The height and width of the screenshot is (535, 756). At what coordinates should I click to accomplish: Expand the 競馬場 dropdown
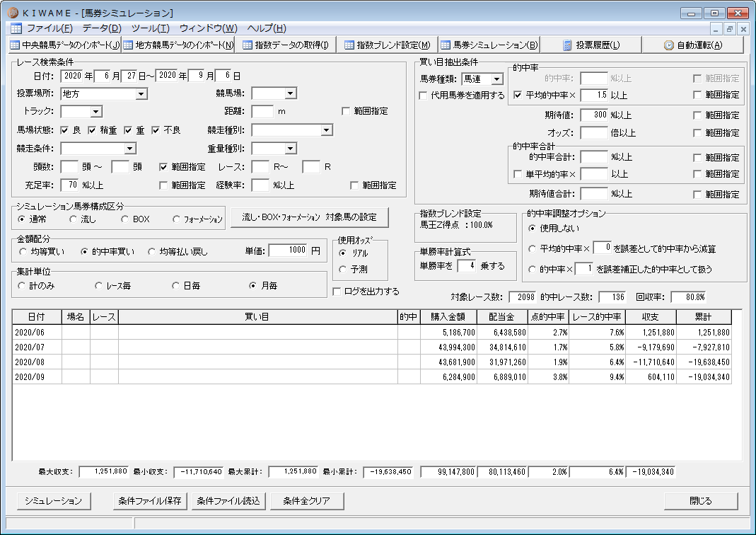[x=290, y=93]
